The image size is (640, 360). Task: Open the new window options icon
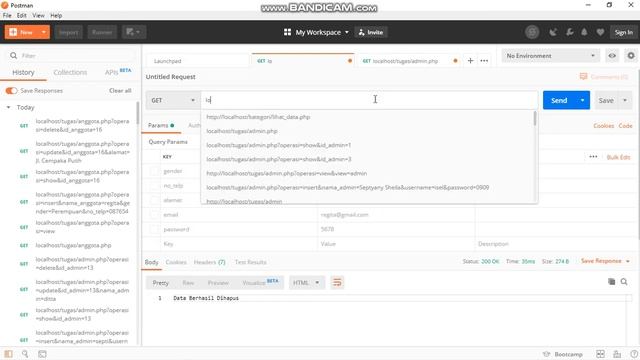[x=133, y=32]
